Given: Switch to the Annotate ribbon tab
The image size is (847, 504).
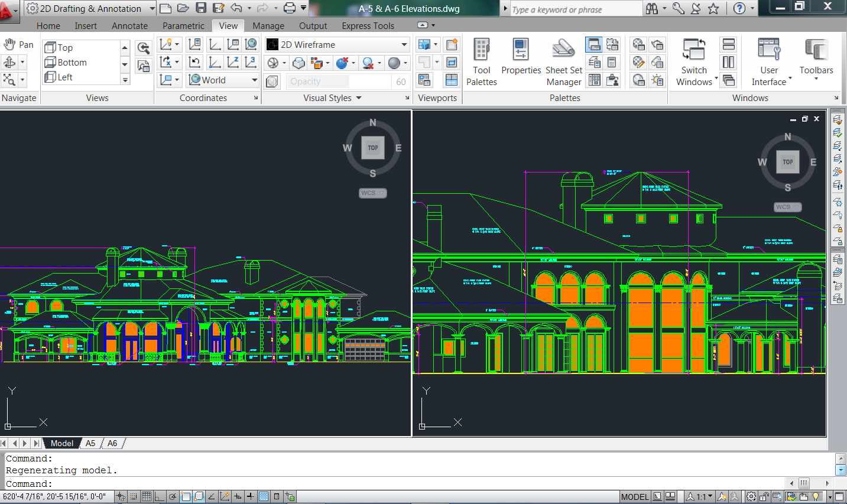Looking at the screenshot, I should click(129, 26).
